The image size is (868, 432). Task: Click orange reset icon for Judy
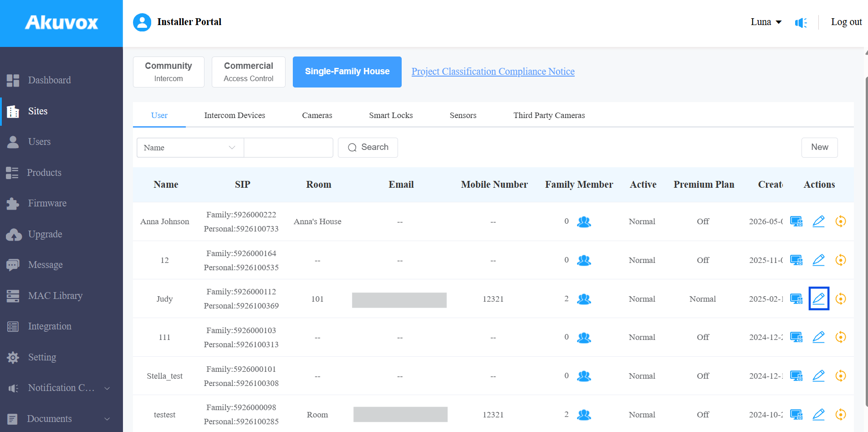841,299
